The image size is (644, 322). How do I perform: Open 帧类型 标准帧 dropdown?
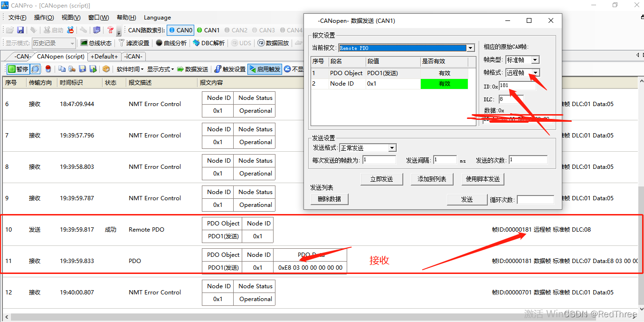pyautogui.click(x=522, y=60)
